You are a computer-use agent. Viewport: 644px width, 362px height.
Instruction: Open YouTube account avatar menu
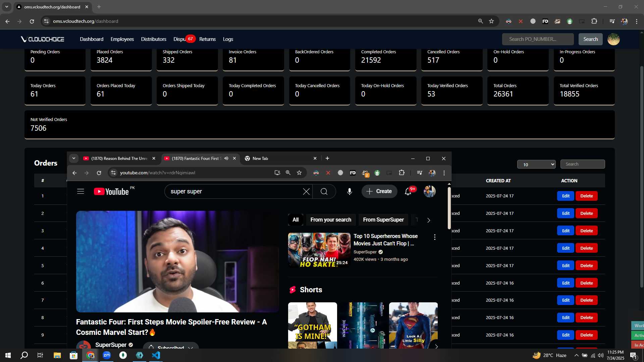pyautogui.click(x=429, y=191)
